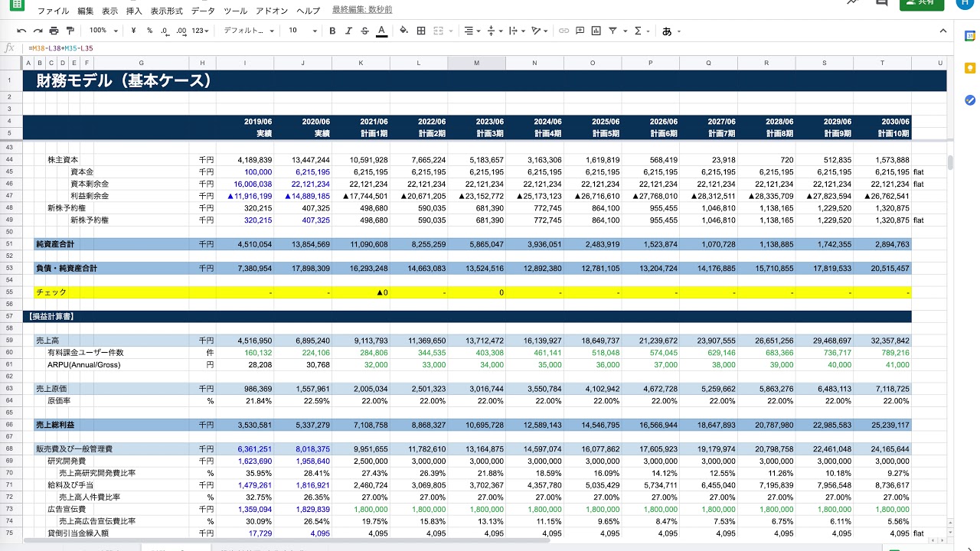Open the fill color picker
Image resolution: width=980 pixels, height=551 pixels.
click(403, 31)
